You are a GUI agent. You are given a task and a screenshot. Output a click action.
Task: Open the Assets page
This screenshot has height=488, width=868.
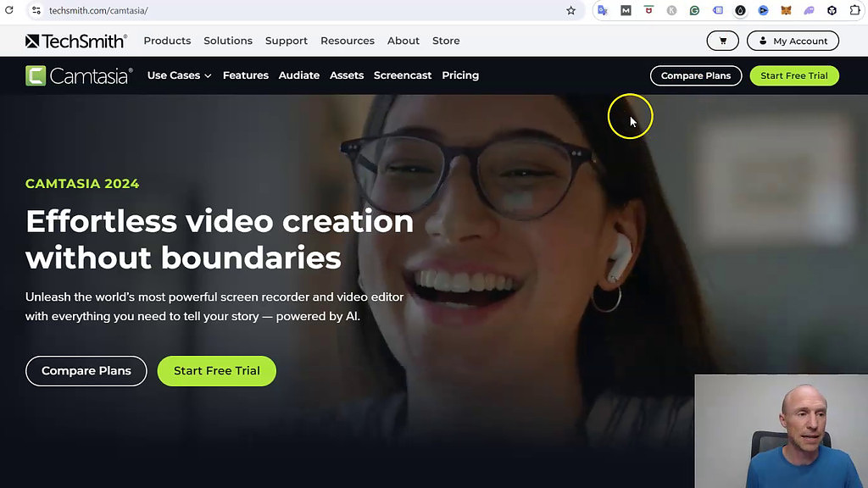click(x=347, y=75)
